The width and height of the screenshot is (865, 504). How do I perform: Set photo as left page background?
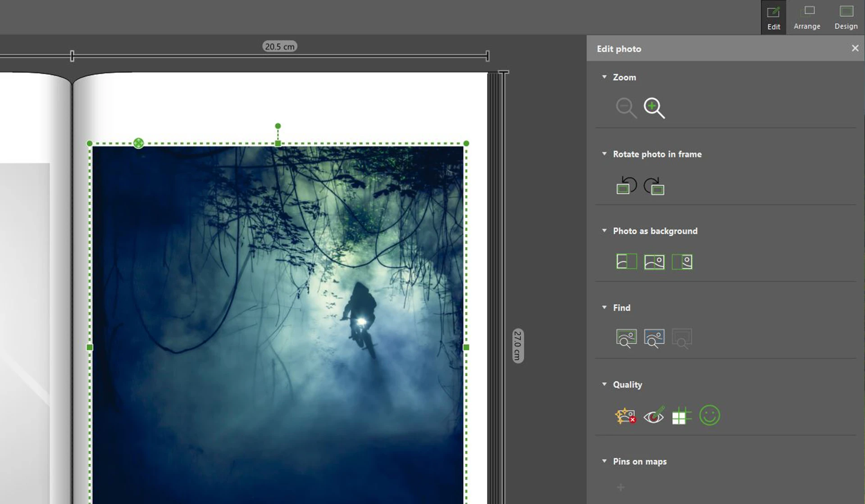point(626,262)
